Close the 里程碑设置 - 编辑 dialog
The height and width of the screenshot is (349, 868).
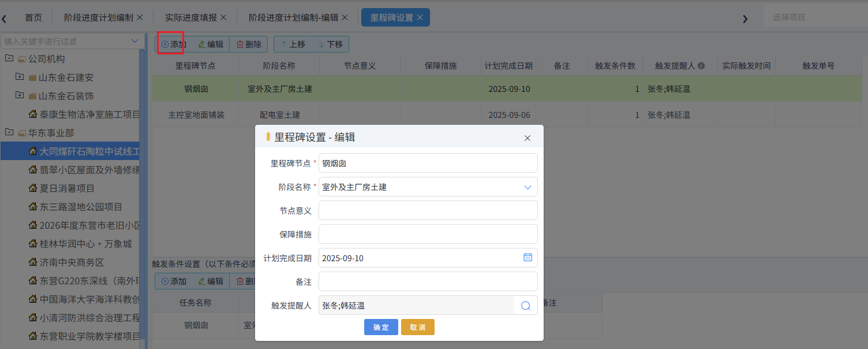527,138
